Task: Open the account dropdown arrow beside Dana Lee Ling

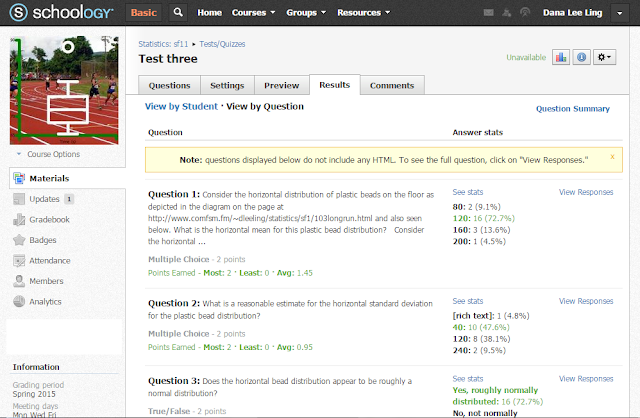Action: click(619, 13)
